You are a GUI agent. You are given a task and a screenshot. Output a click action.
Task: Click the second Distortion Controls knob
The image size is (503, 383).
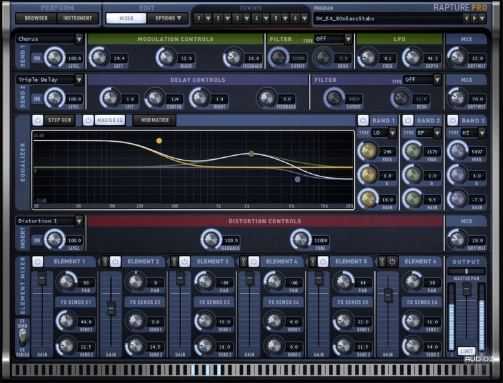pyautogui.click(x=300, y=239)
